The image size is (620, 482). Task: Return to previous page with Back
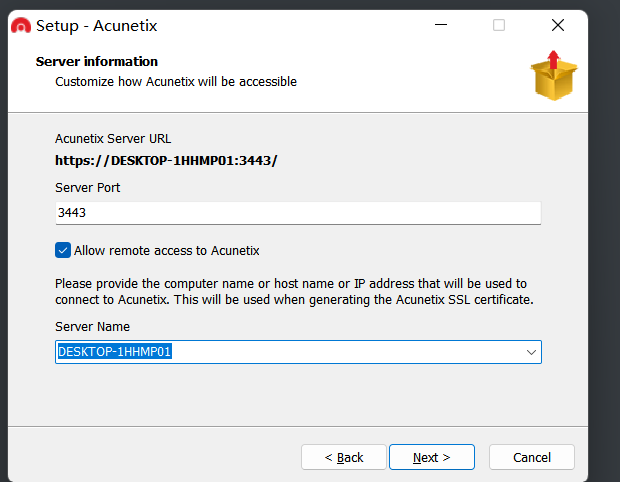pyautogui.click(x=344, y=457)
